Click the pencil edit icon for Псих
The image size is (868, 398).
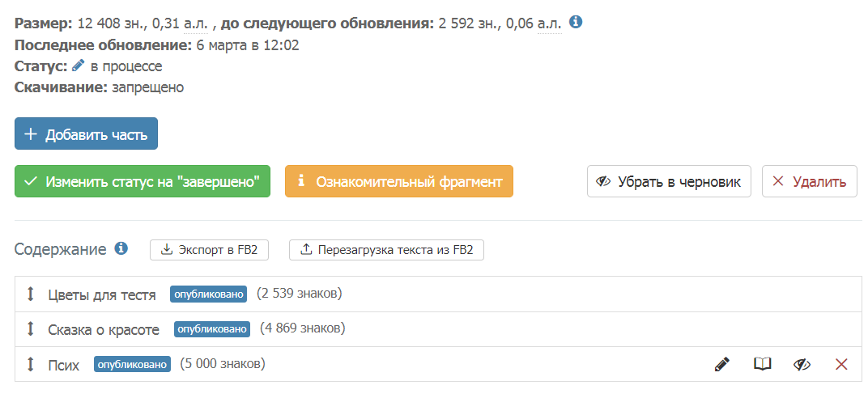click(x=722, y=364)
